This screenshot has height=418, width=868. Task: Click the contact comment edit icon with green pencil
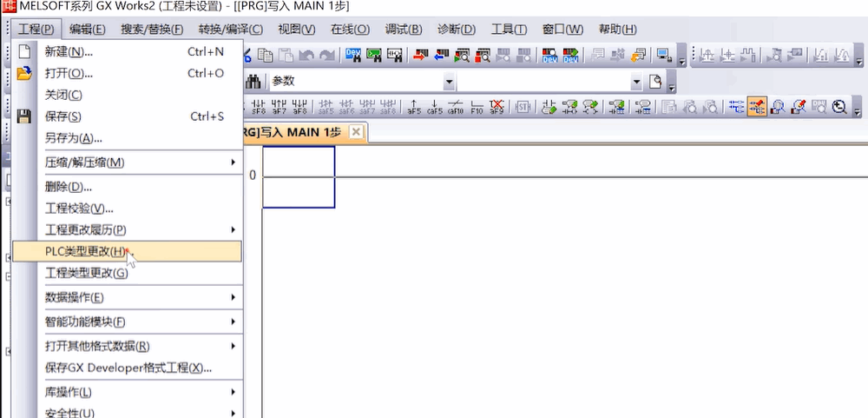[549, 106]
